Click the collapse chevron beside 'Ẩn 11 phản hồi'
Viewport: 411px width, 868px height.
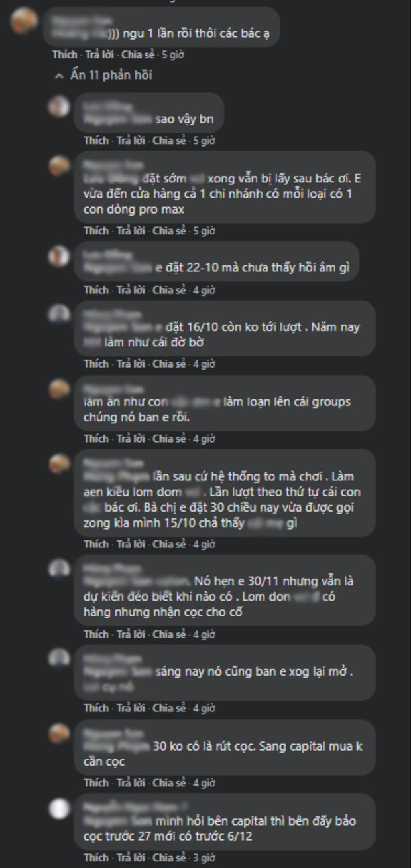pos(60,76)
